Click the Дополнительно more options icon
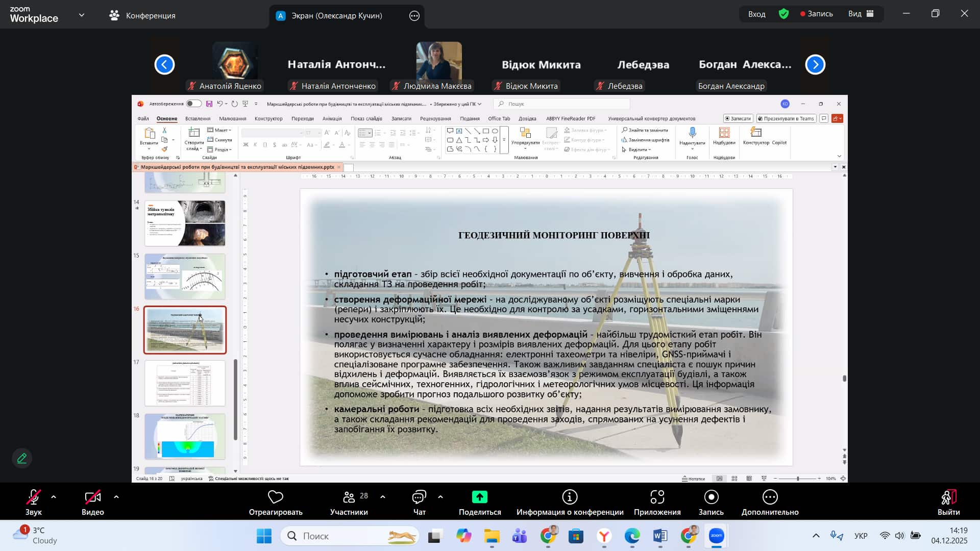Image resolution: width=980 pixels, height=551 pixels. 770,497
